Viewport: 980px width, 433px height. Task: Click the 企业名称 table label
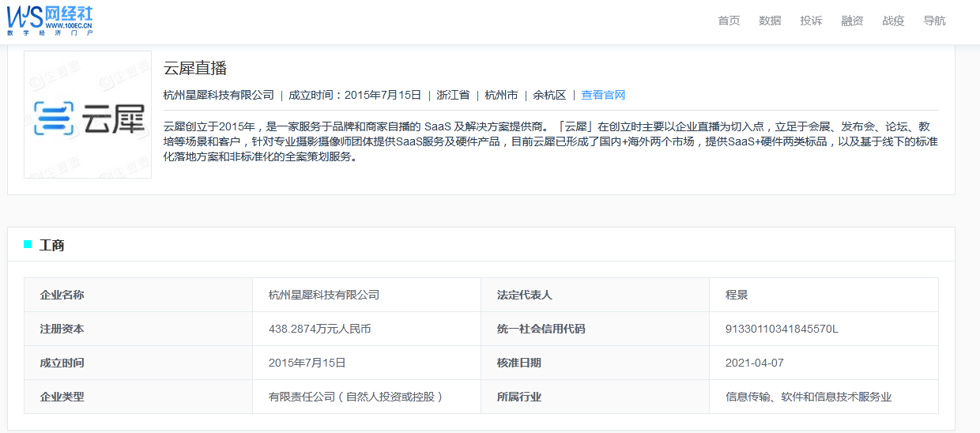click(62, 295)
